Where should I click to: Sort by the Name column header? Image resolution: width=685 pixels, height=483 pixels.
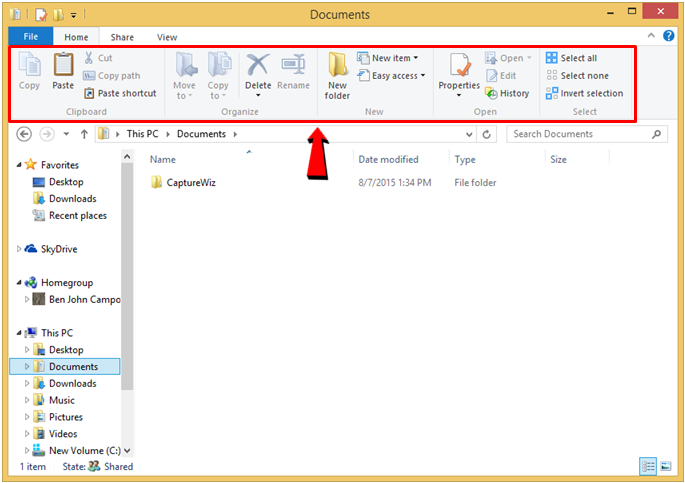pos(163,159)
